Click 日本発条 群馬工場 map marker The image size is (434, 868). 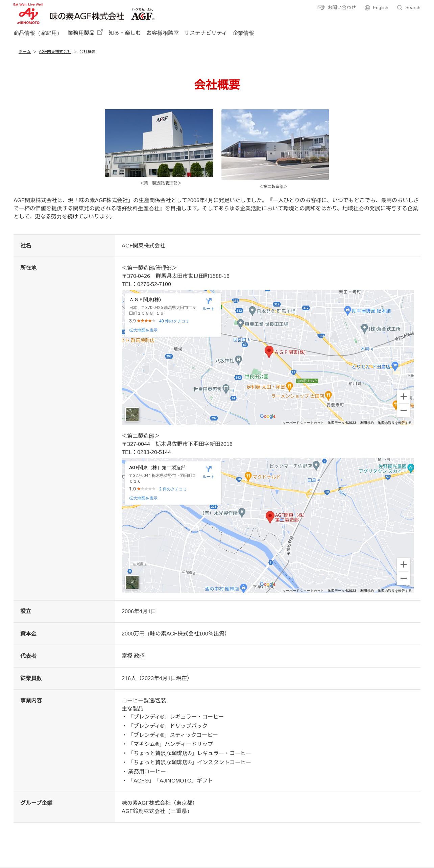(252, 311)
